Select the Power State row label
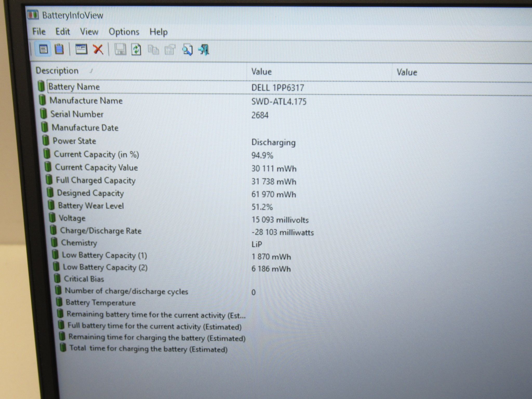 tap(74, 141)
